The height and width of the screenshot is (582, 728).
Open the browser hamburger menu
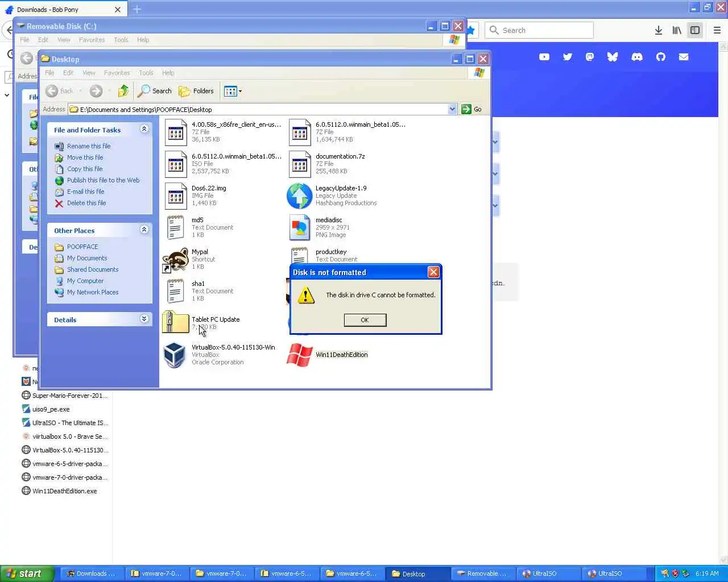point(717,30)
